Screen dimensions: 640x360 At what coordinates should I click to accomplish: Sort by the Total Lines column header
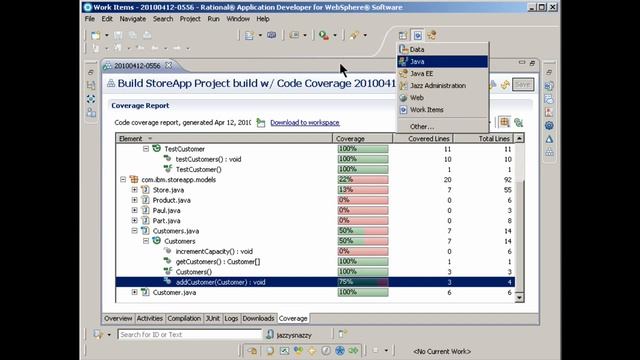click(x=483, y=139)
